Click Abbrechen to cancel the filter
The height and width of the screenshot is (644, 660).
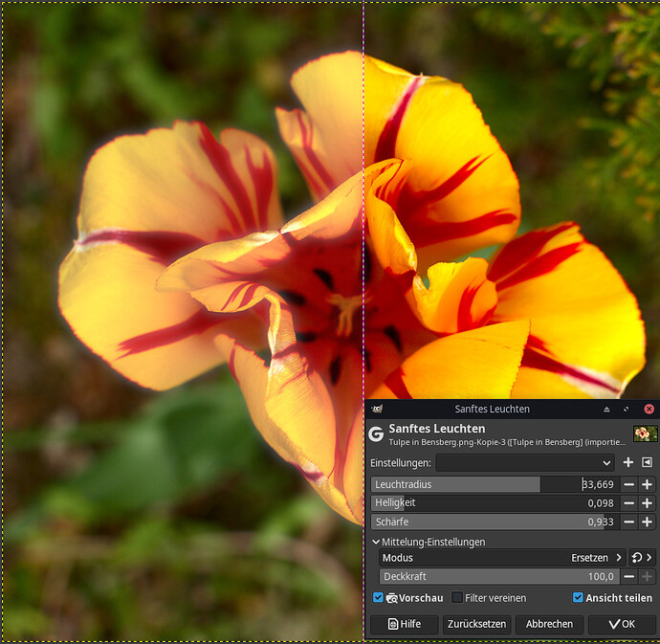tap(549, 624)
